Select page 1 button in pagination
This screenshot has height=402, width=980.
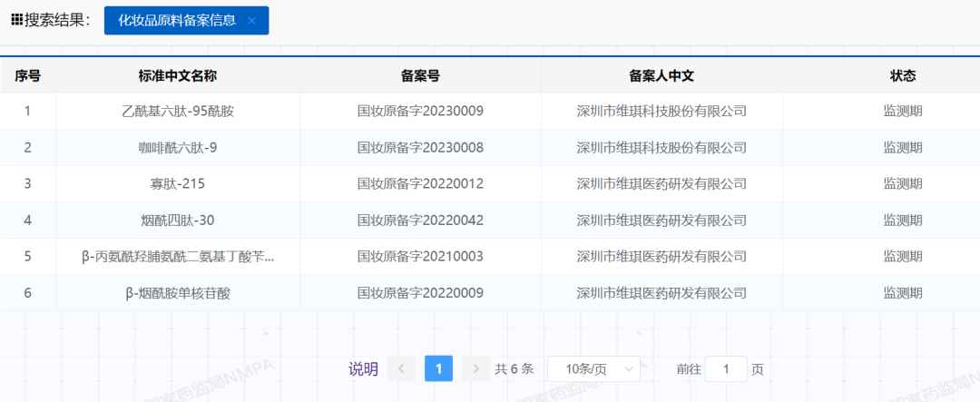[x=439, y=368]
